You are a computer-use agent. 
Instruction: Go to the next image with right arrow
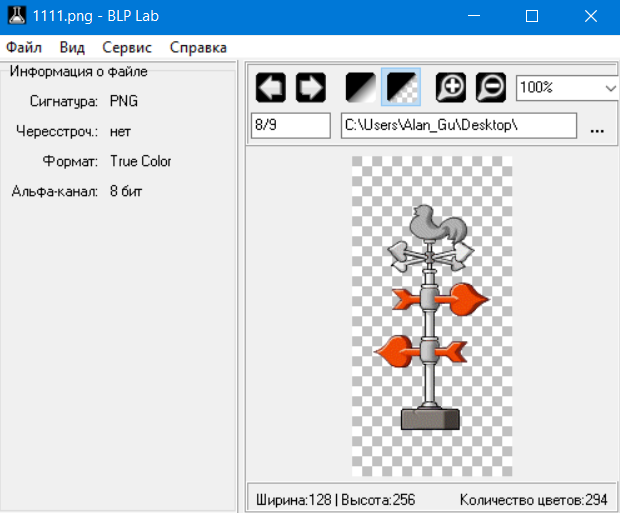pos(311,87)
